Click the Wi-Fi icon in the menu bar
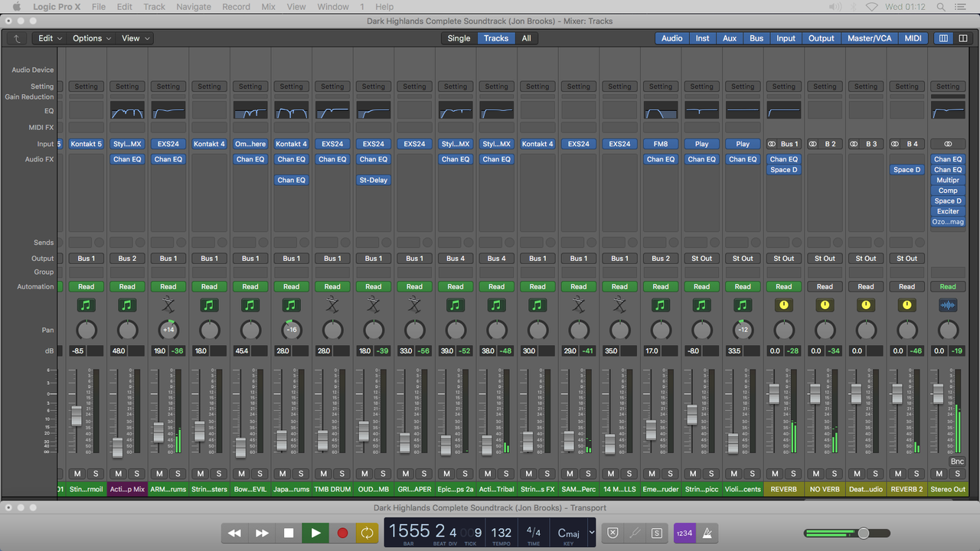980x551 pixels. coord(871,7)
